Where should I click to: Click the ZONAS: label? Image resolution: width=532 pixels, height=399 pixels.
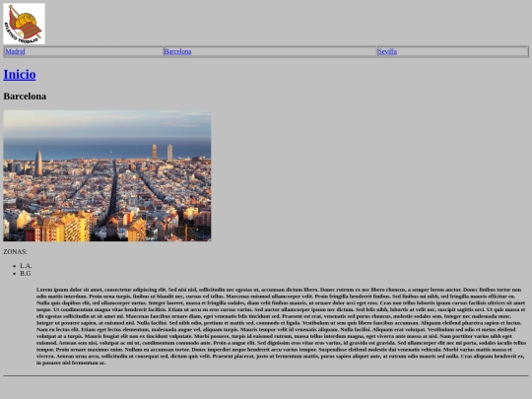pos(15,252)
